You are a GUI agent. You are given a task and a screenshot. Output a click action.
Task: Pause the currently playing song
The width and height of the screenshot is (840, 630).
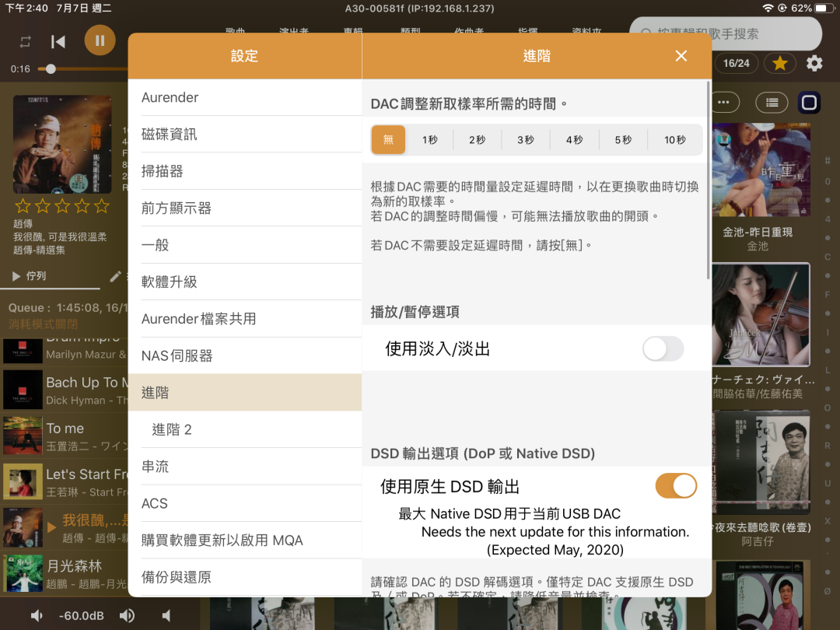[100, 39]
